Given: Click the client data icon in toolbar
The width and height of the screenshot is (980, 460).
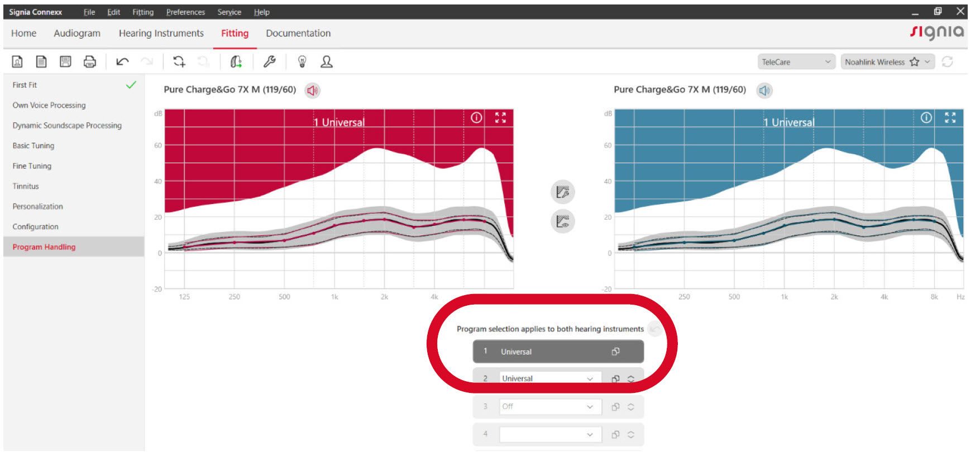Looking at the screenshot, I should click(x=17, y=62).
